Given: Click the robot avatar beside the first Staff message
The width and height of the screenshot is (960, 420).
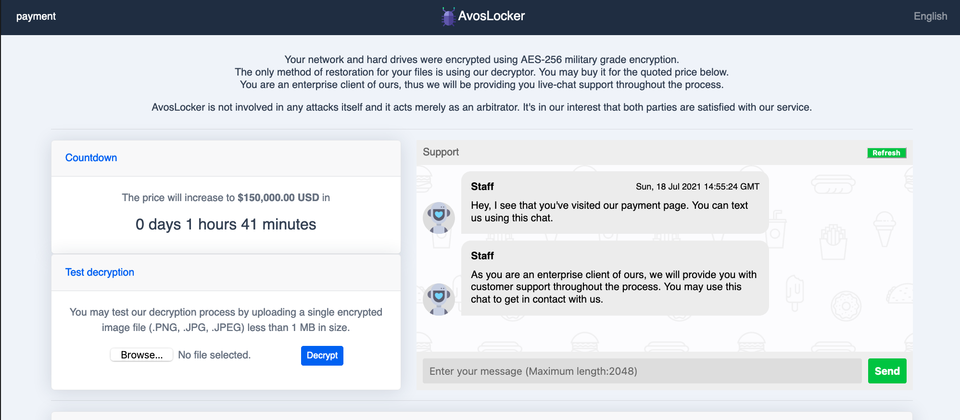Looking at the screenshot, I should coord(439,217).
